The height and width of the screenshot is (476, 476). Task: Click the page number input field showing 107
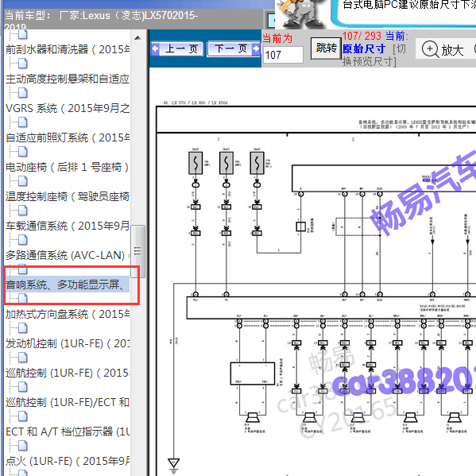point(283,55)
